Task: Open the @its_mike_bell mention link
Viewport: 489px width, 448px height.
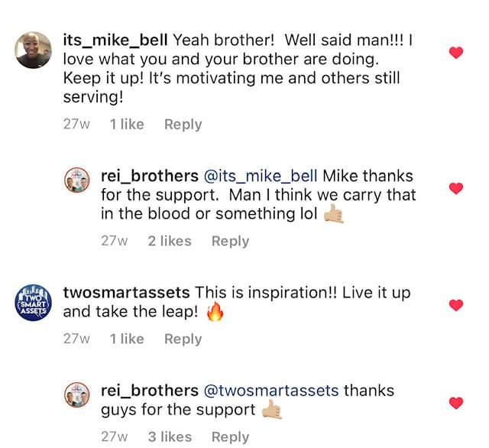Action: 261,176
